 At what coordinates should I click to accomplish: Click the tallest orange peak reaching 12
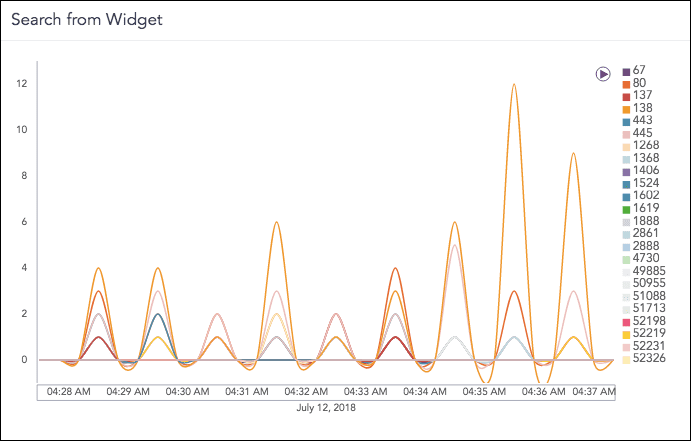514,85
